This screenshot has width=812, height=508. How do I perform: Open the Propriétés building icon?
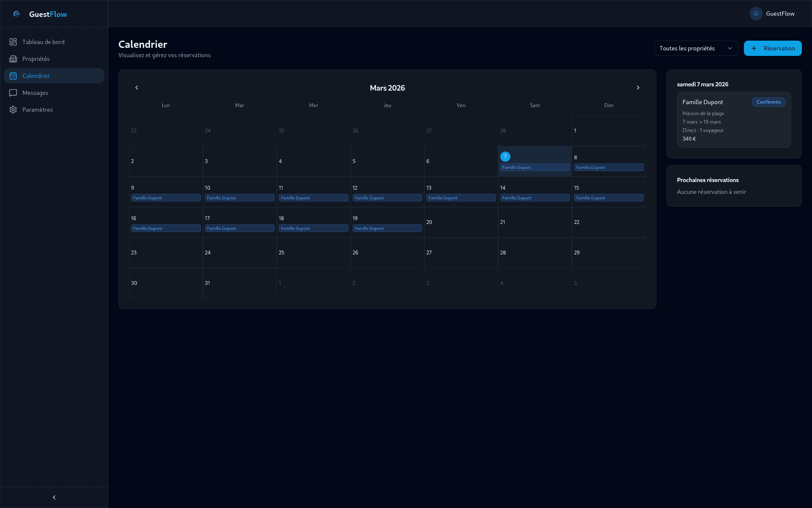coord(13,59)
